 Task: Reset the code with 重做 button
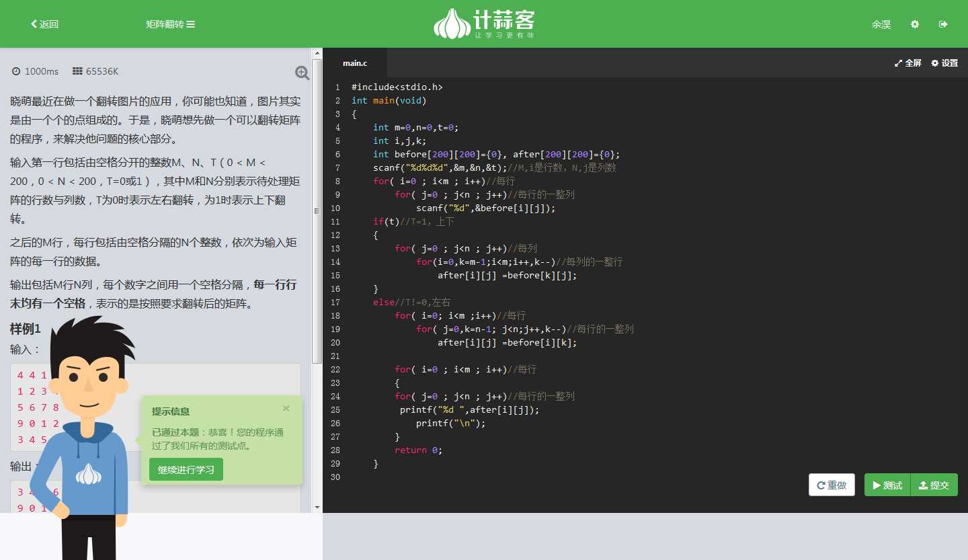832,485
